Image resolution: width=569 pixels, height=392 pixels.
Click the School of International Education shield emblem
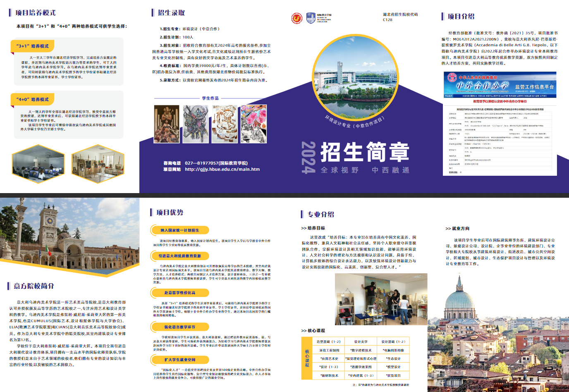[311, 18]
